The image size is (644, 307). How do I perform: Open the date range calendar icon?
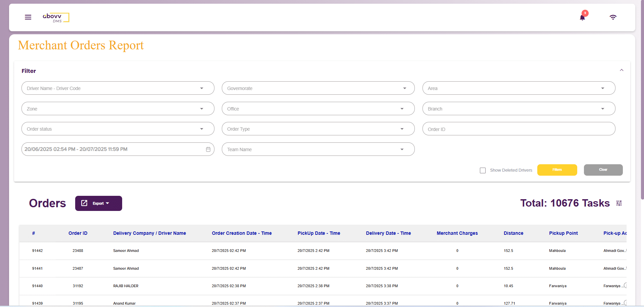coord(208,149)
